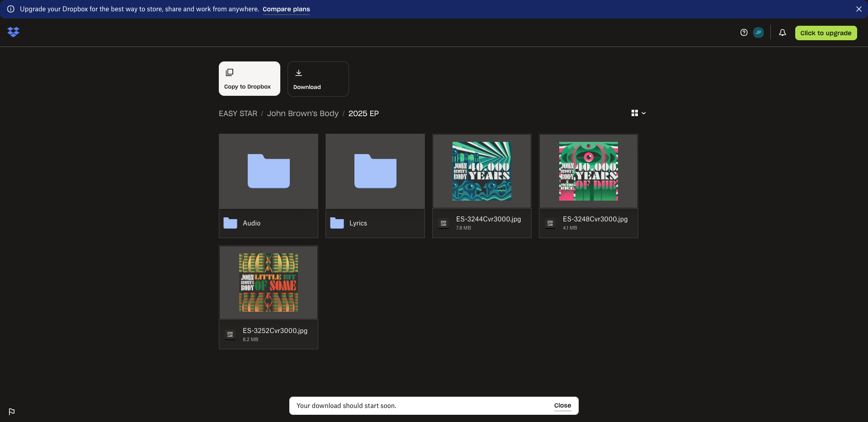Dismiss the upgrade banner with X
The width and height of the screenshot is (868, 422).
[859, 9]
